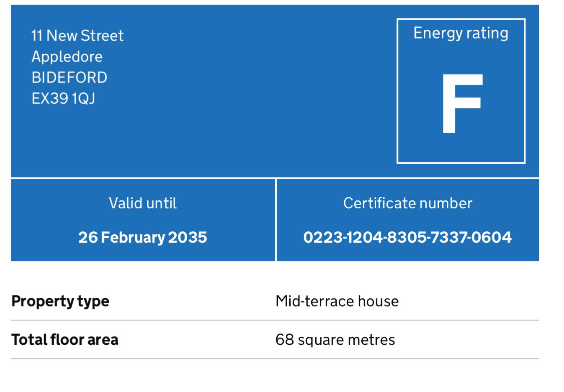Click the vertical divider beside 'Valid until' panel
Screen dimensions: 564x392
click(276, 220)
